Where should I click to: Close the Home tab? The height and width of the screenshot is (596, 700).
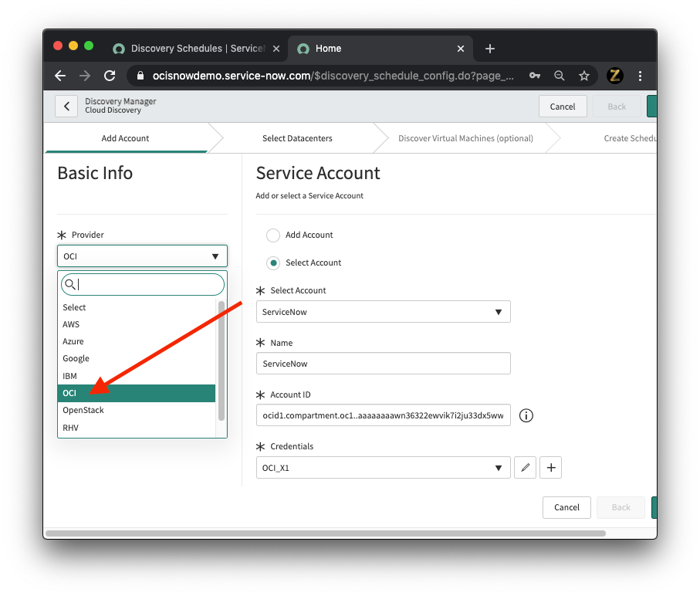point(461,49)
